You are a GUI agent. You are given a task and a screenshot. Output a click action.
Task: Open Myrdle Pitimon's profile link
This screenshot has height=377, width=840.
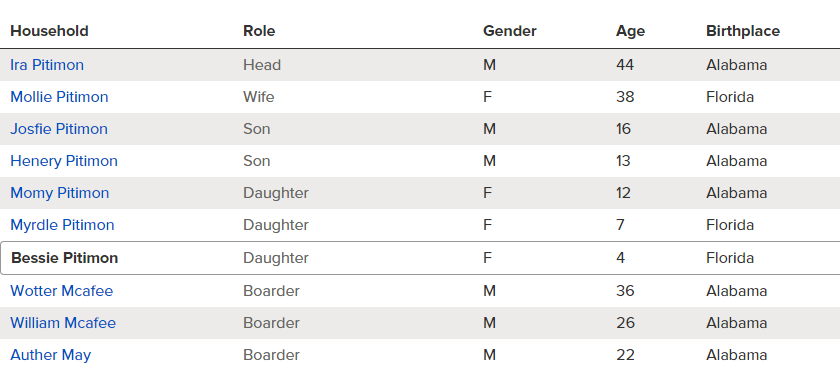pyautogui.click(x=62, y=225)
